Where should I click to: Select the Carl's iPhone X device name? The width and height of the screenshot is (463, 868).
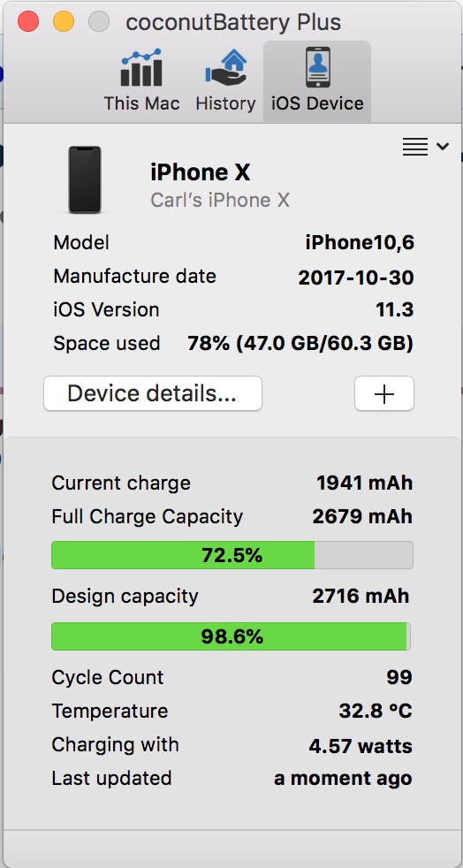tap(220, 200)
